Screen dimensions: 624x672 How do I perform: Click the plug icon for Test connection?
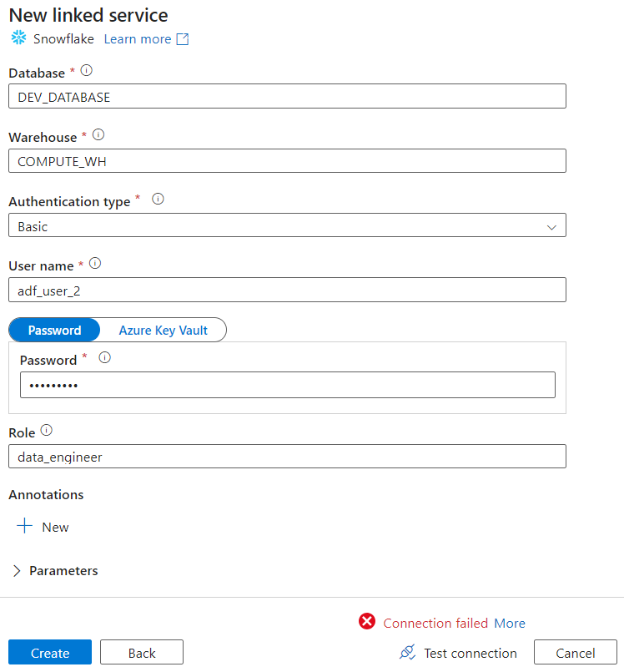tap(407, 652)
